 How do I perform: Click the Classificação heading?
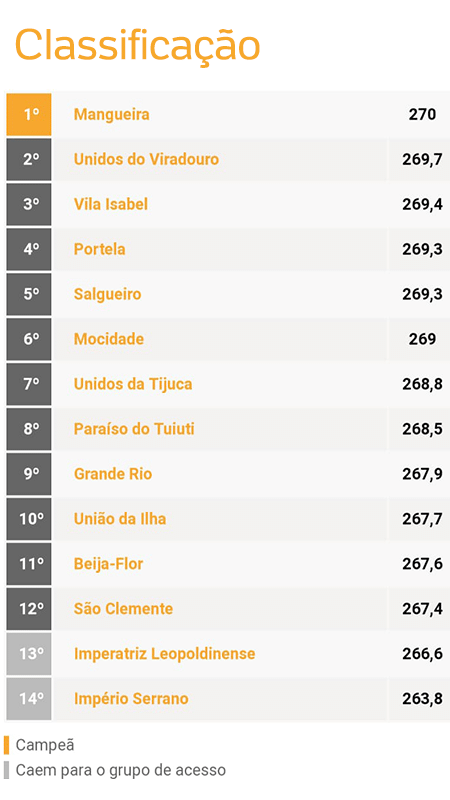138,46
